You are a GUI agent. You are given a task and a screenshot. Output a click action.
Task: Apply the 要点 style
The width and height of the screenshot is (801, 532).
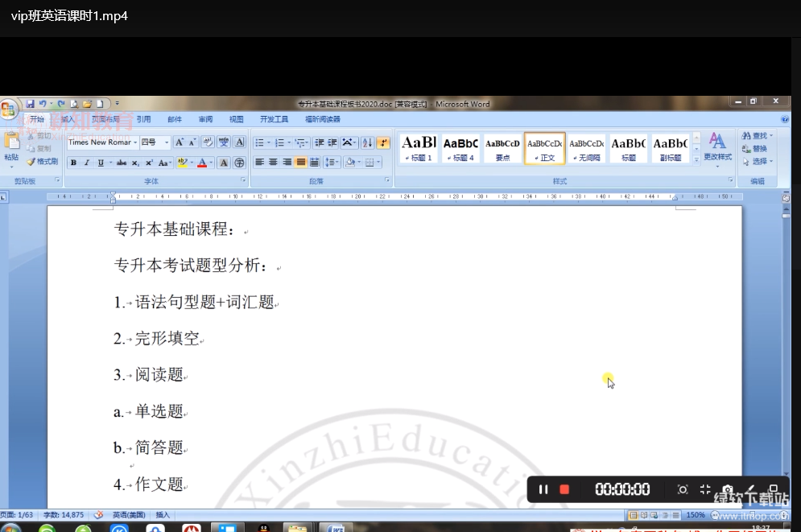click(502, 148)
